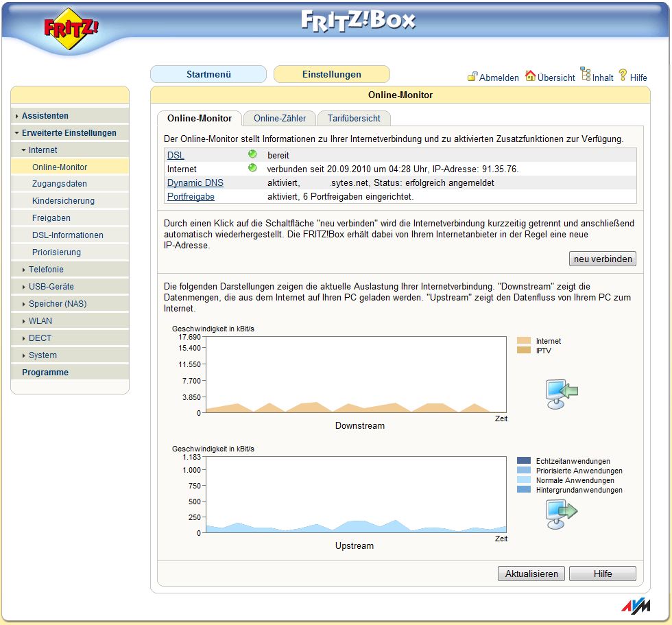Click the Upstream graph area
Image resolution: width=672 pixels, height=625 pixels.
tap(356, 495)
